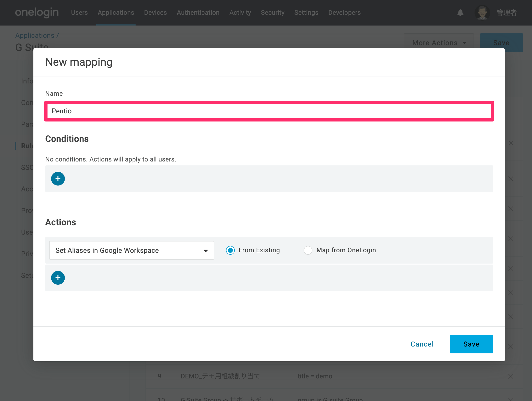Click the admin username 管理者

click(506, 13)
